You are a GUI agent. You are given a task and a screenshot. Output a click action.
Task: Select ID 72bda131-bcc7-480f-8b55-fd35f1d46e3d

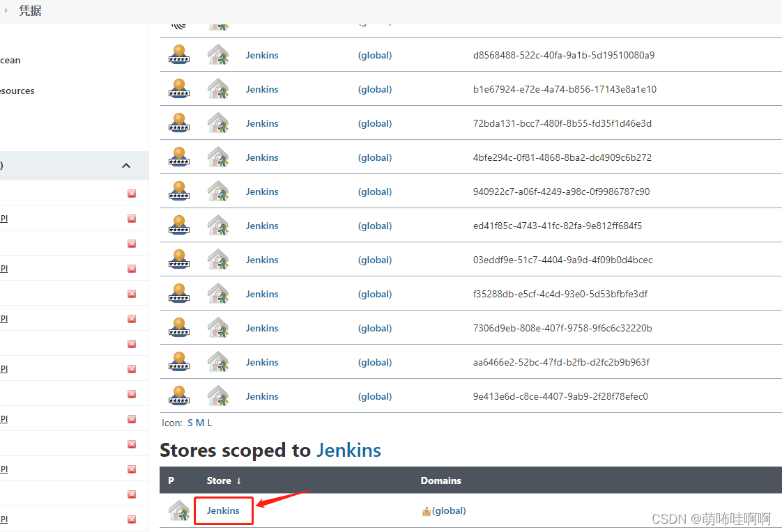tap(562, 123)
